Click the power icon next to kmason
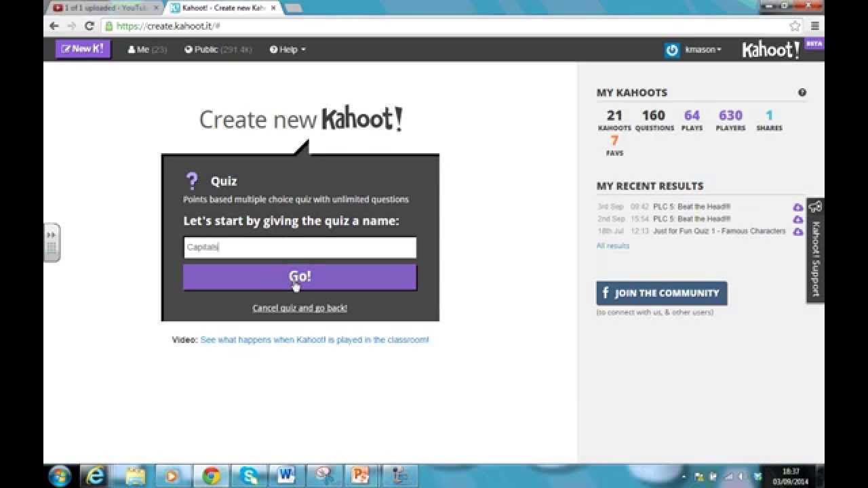This screenshot has width=868, height=488. point(672,50)
